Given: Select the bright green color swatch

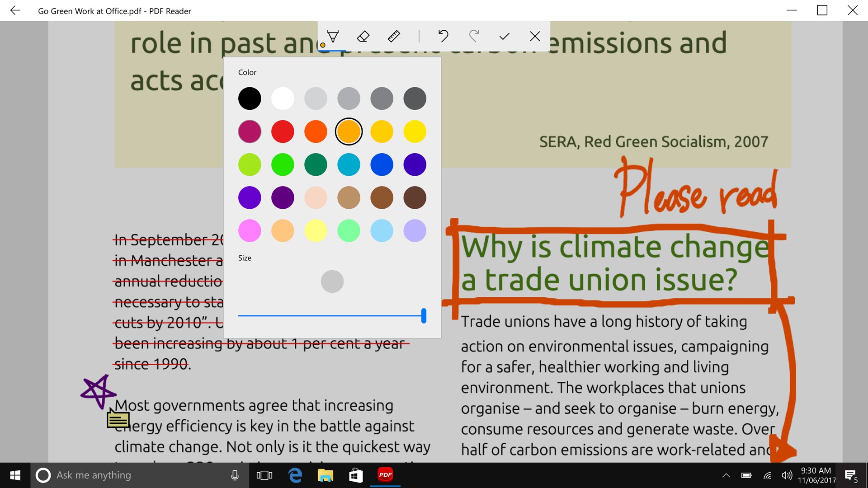Looking at the screenshot, I should click(x=283, y=164).
